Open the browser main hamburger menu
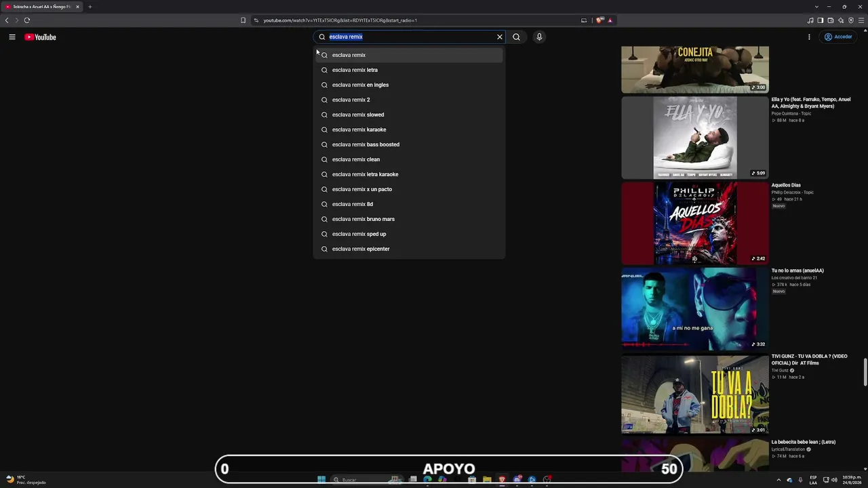The width and height of the screenshot is (868, 488). point(861,20)
